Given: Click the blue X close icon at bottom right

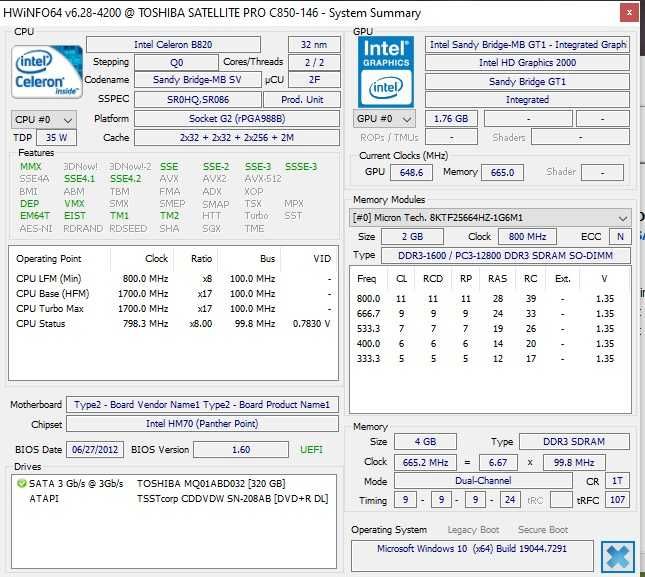Looking at the screenshot, I should coord(617,556).
